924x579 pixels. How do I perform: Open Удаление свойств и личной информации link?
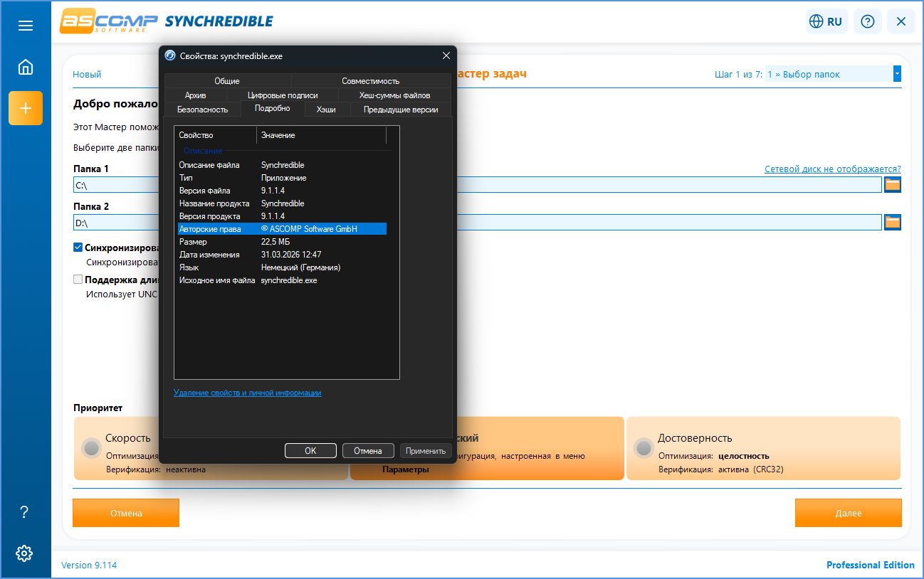(248, 393)
